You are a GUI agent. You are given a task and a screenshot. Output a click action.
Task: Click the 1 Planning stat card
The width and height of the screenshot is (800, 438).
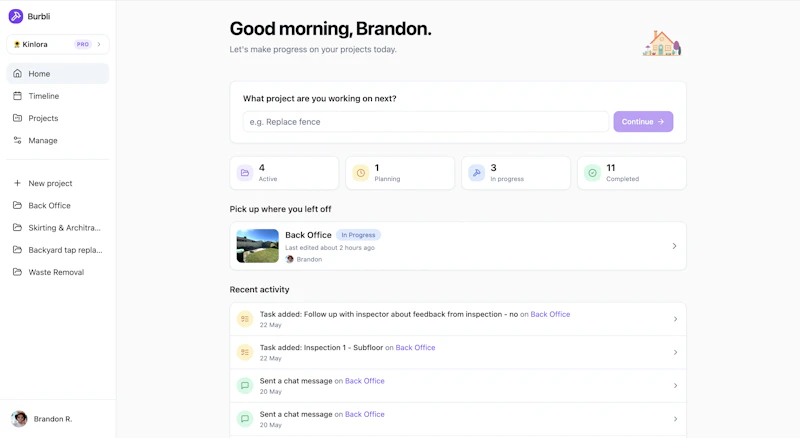coord(400,173)
